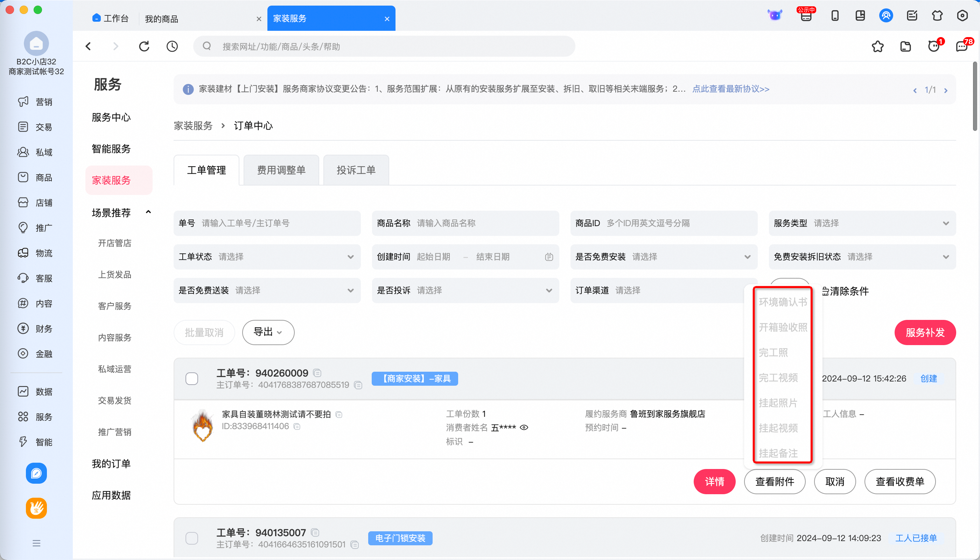This screenshot has width=980, height=560.
Task: Copy work order number 940260009
Action: click(x=317, y=373)
